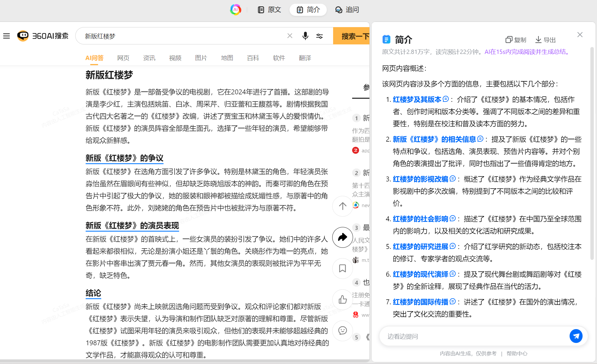Select the AI问答 tab

tap(94, 58)
